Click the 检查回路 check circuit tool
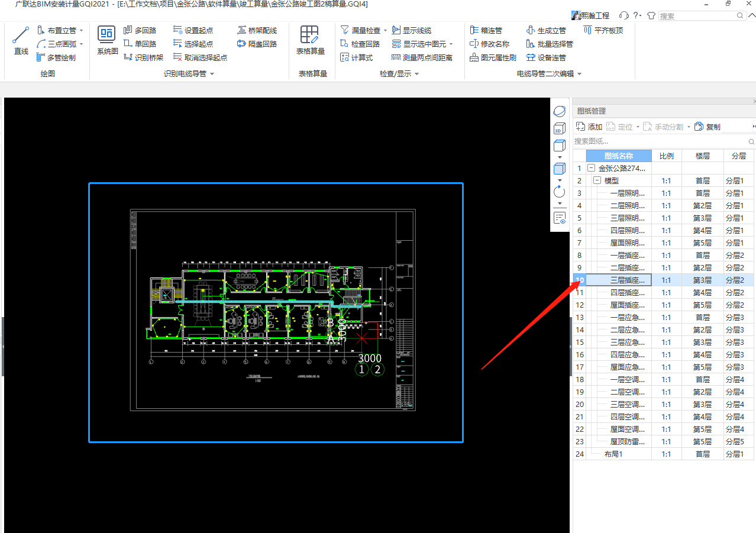The image size is (756, 533). coord(360,44)
